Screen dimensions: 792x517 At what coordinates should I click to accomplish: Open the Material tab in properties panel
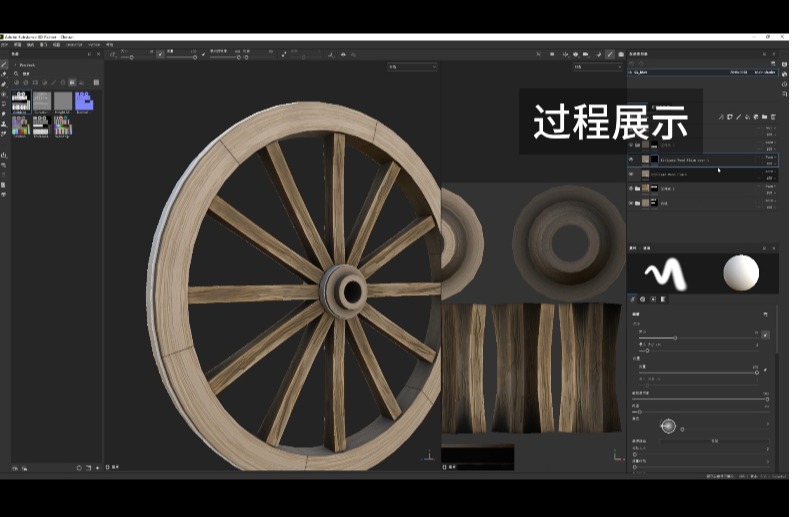(x=663, y=299)
